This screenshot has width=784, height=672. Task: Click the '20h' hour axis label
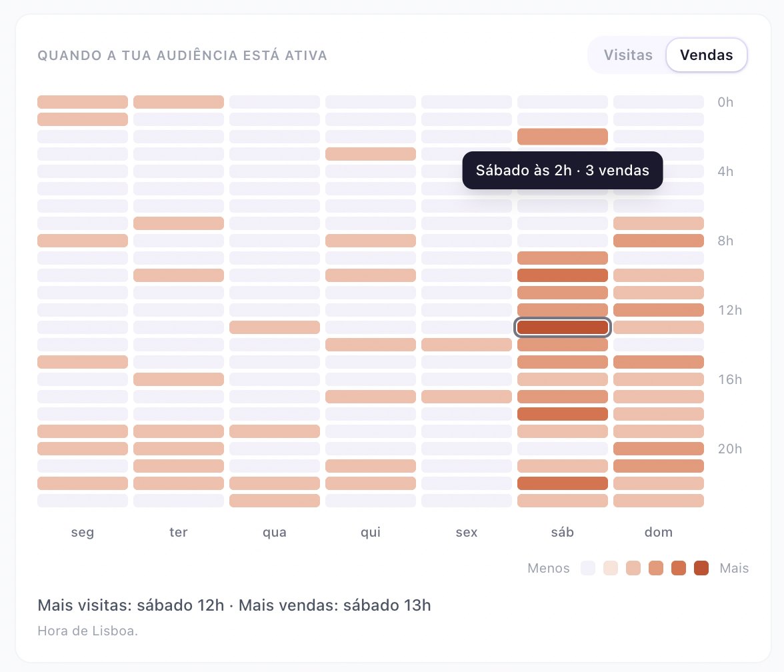730,449
